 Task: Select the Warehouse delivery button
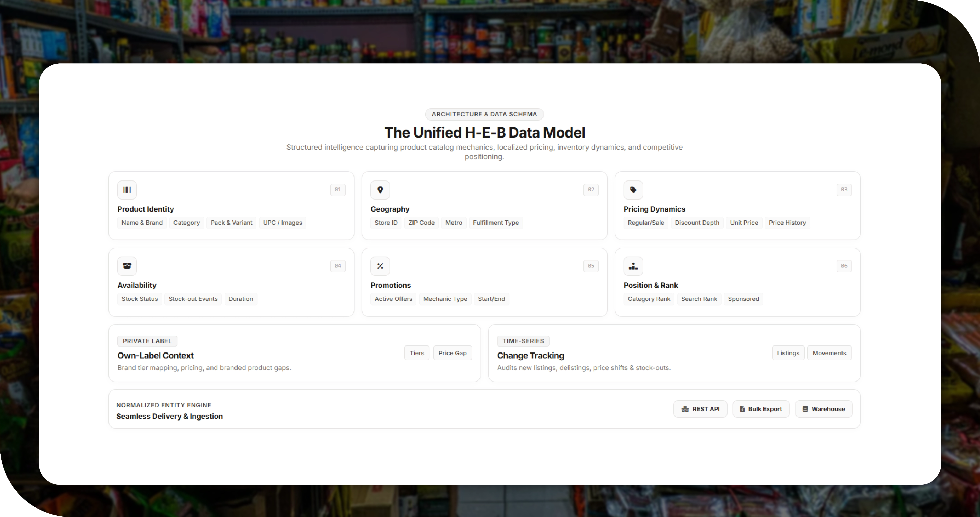click(824, 409)
